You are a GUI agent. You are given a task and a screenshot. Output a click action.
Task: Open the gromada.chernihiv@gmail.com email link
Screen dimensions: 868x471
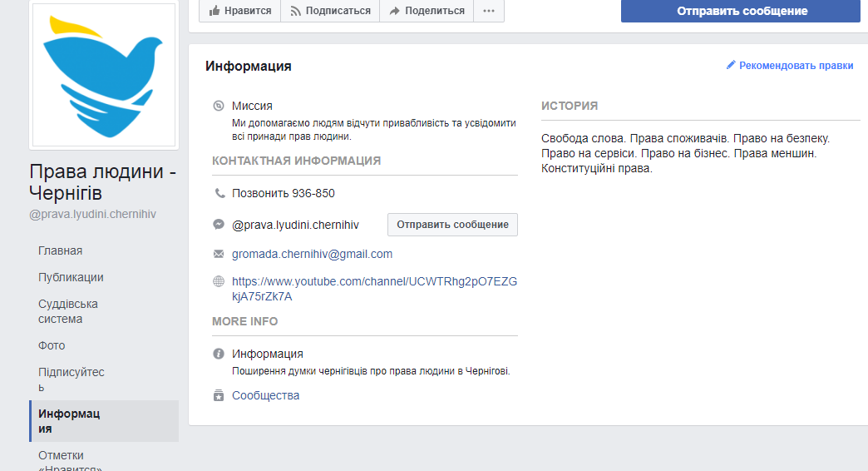click(312, 254)
